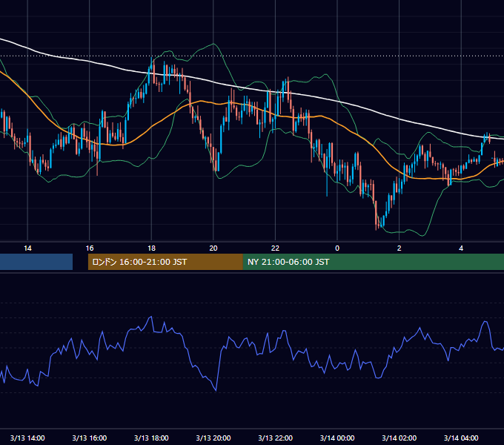Viewport: 504px width, 445px height.
Task: Click the price chart axis label 20
Action: pos(213,248)
